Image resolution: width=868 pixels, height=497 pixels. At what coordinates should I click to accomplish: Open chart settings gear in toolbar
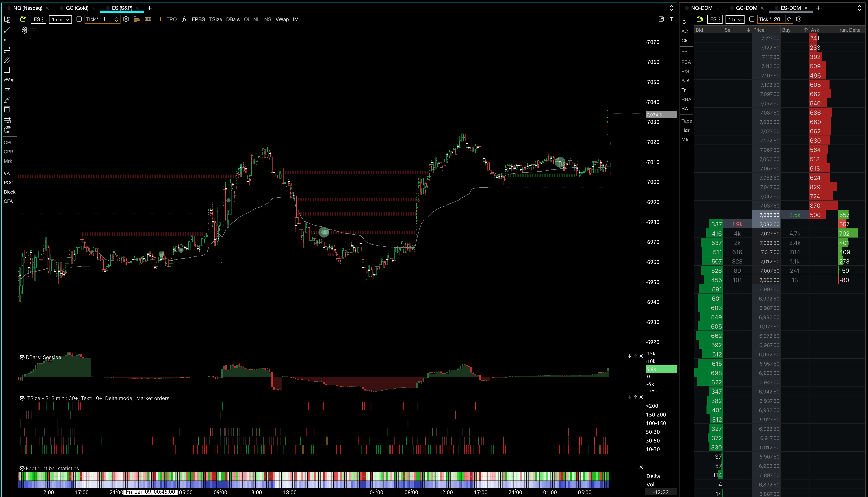(x=126, y=19)
